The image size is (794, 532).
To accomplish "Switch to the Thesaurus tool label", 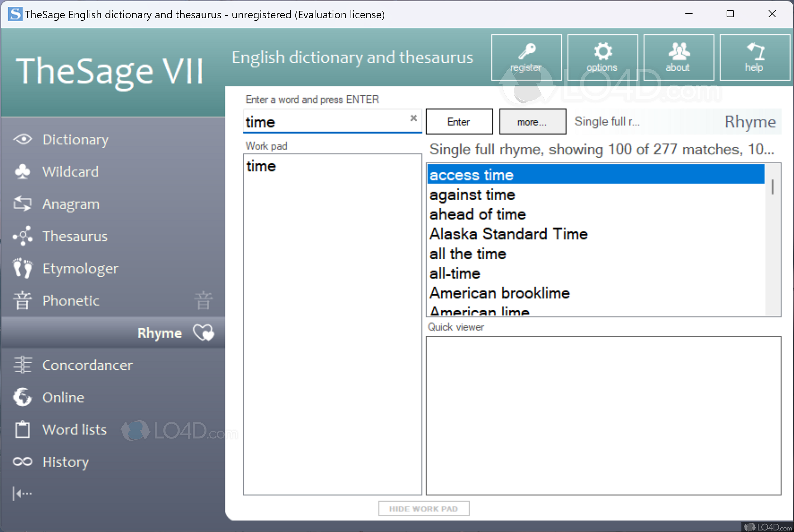I will [75, 236].
